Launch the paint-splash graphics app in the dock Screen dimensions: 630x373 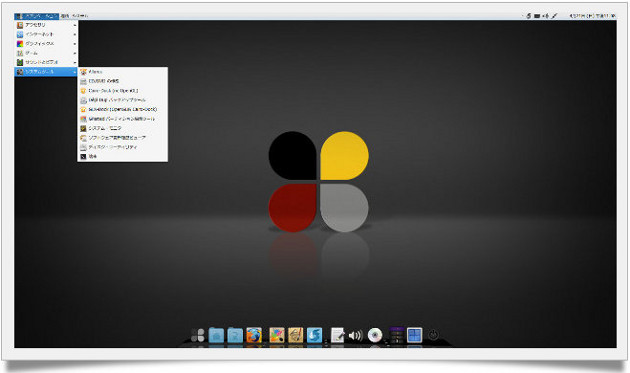(276, 335)
